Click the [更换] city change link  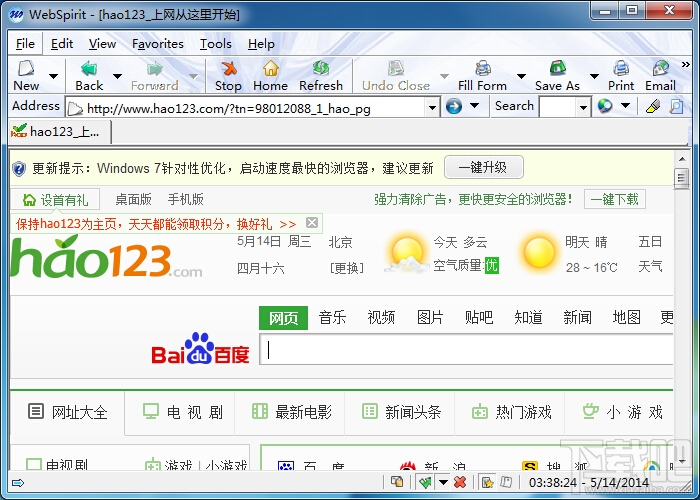point(346,268)
